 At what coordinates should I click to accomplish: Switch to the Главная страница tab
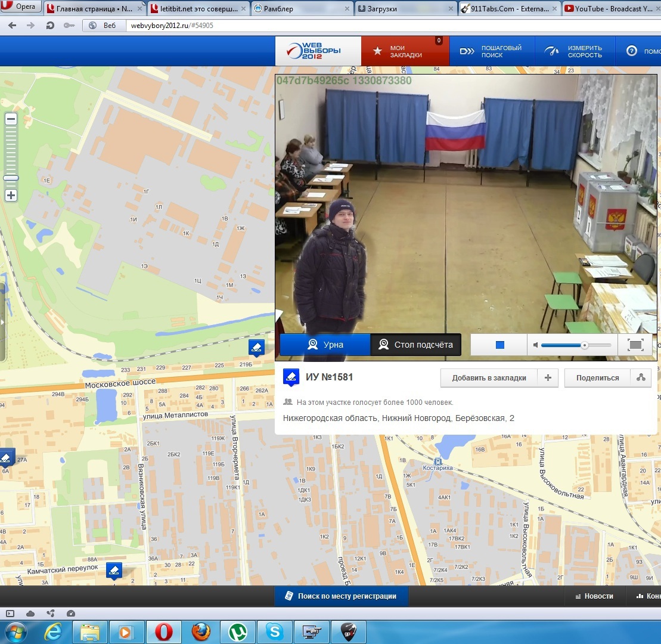tap(95, 8)
